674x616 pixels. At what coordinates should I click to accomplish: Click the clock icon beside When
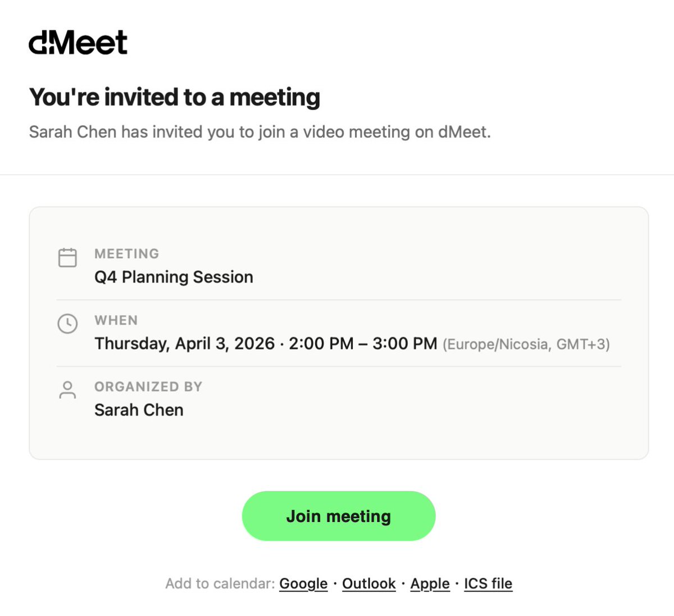67,323
